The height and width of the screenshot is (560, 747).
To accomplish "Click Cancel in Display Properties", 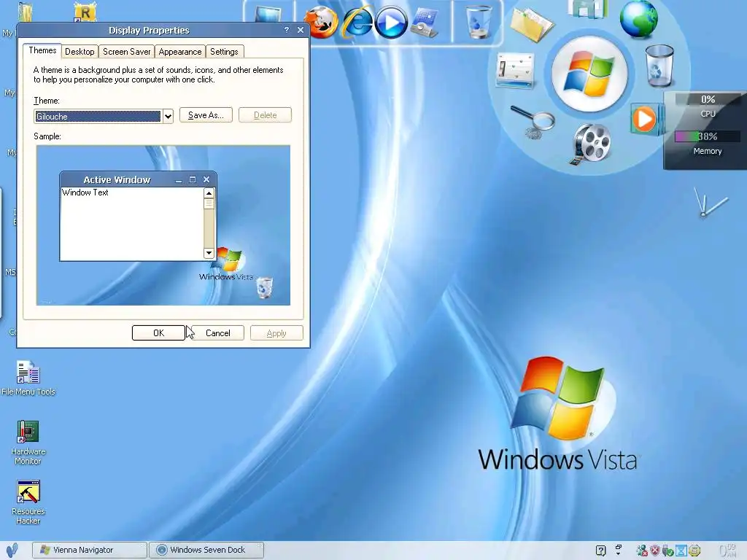I will pyautogui.click(x=217, y=332).
